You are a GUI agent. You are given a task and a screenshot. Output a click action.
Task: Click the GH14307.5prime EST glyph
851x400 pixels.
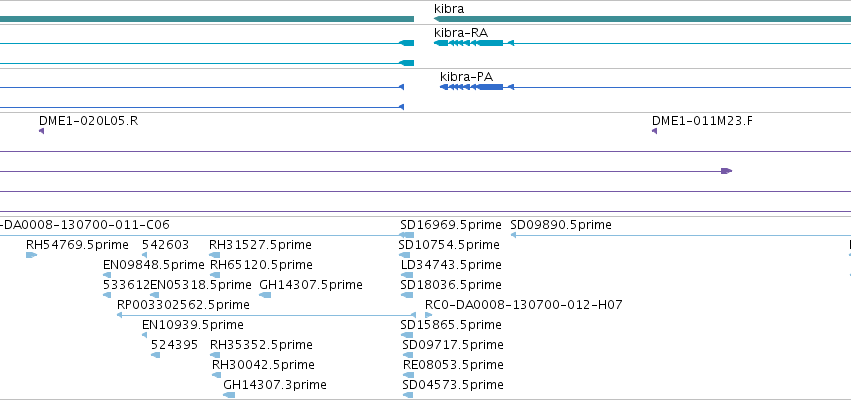[265, 295]
